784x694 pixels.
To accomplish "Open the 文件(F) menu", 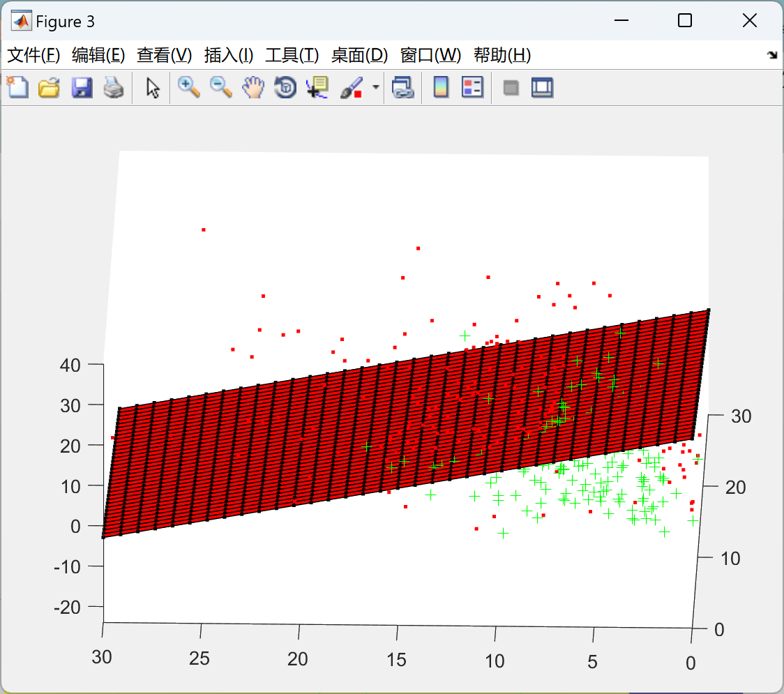I will [33, 55].
